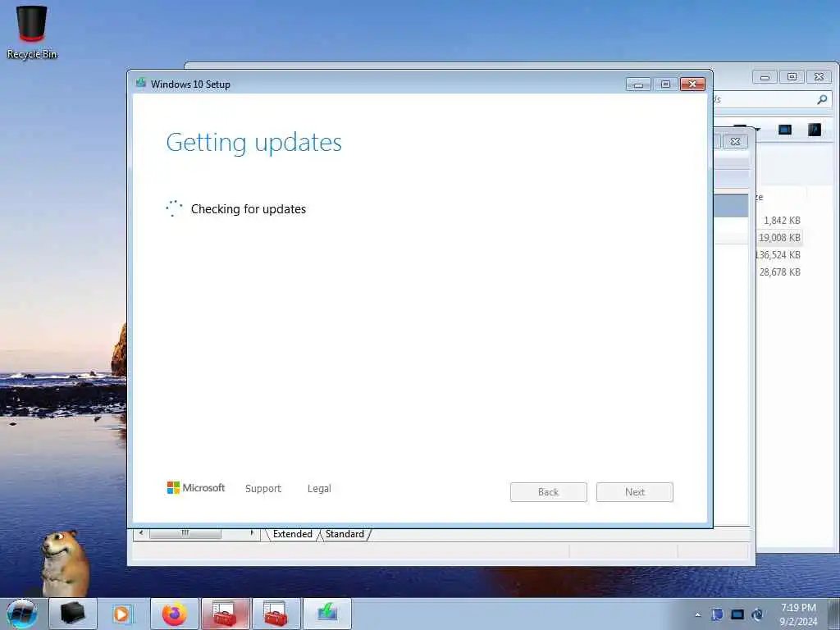Select the file sized 1,842 KB
This screenshot has width=840, height=630.
pos(782,220)
